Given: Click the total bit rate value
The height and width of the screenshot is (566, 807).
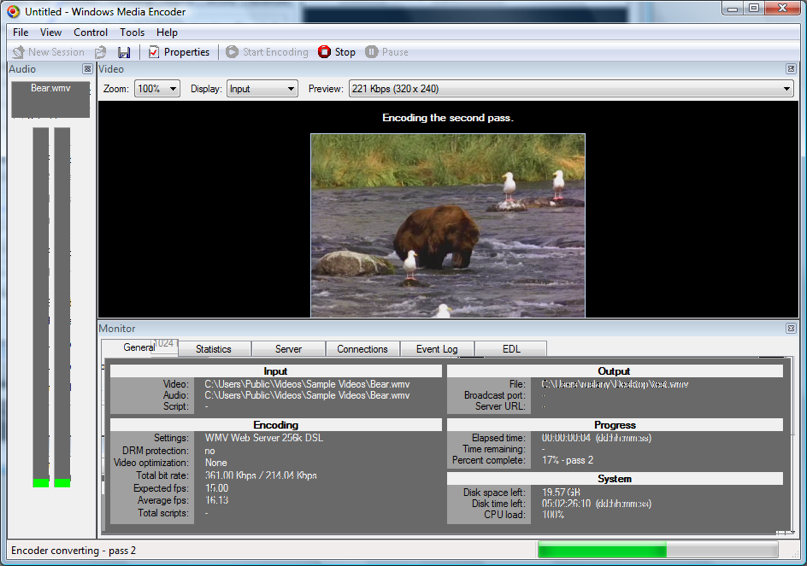Looking at the screenshot, I should click(261, 475).
